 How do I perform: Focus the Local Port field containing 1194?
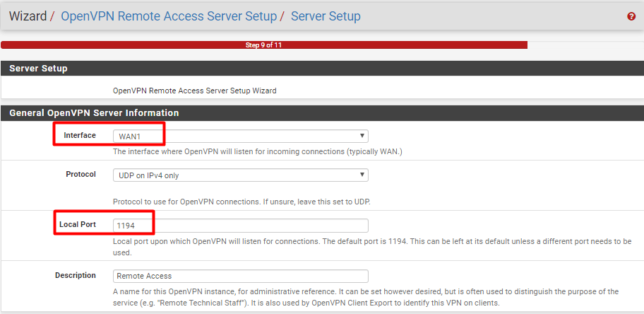point(240,226)
